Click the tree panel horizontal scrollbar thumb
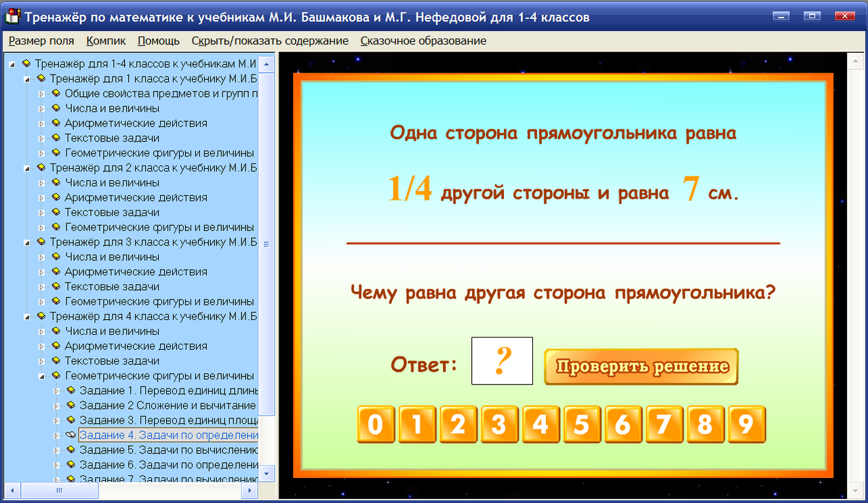This screenshot has width=868, height=503. coord(59,490)
